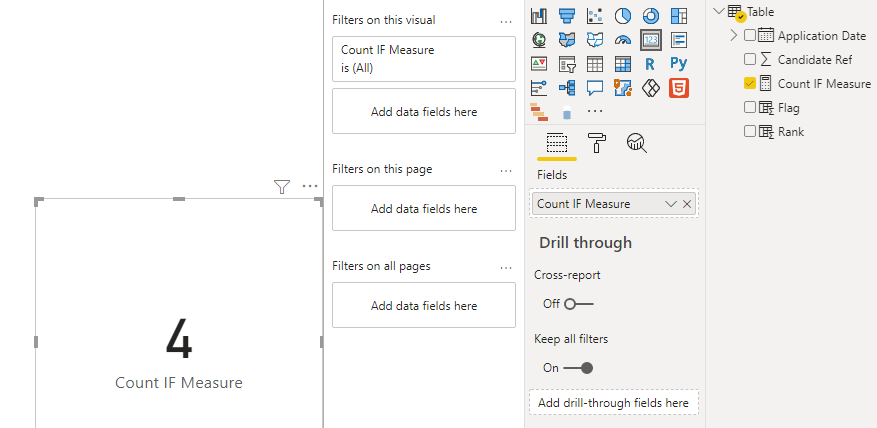Open Filters on this page options

[506, 170]
